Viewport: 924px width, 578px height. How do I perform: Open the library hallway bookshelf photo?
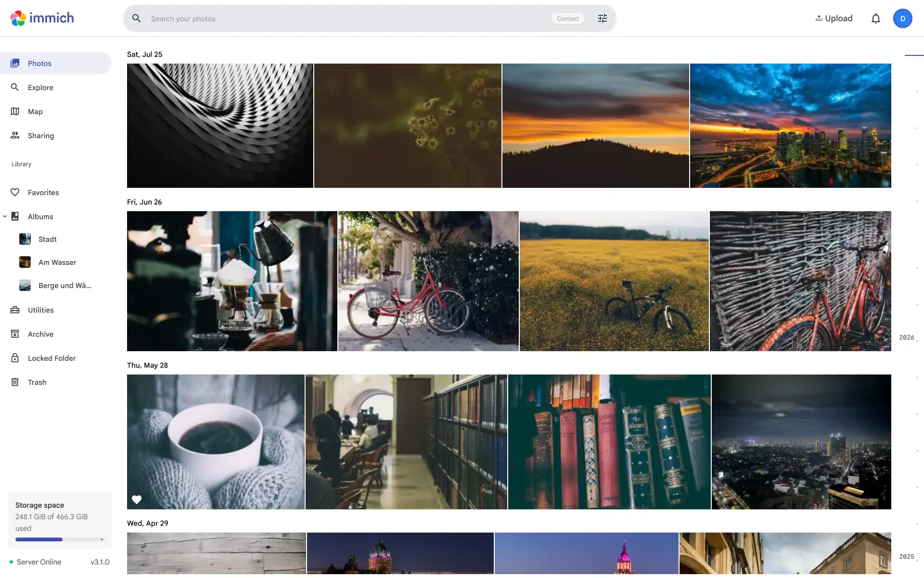click(406, 442)
